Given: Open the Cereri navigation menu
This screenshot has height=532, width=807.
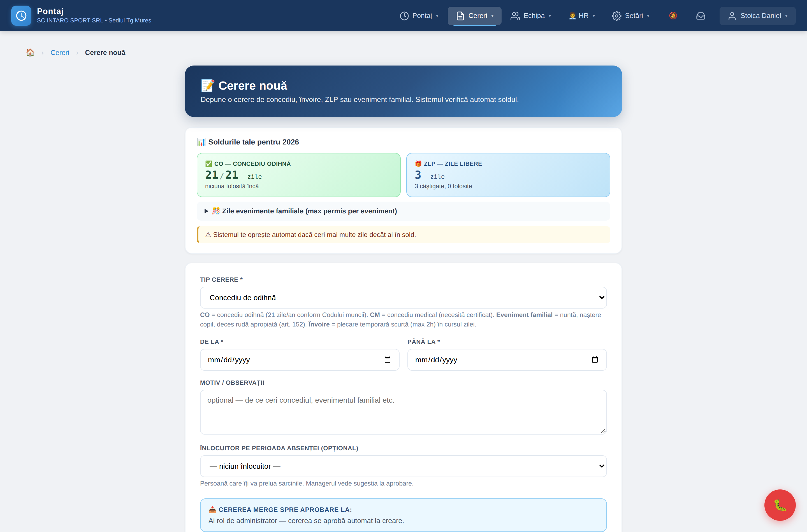Looking at the screenshot, I should point(474,16).
